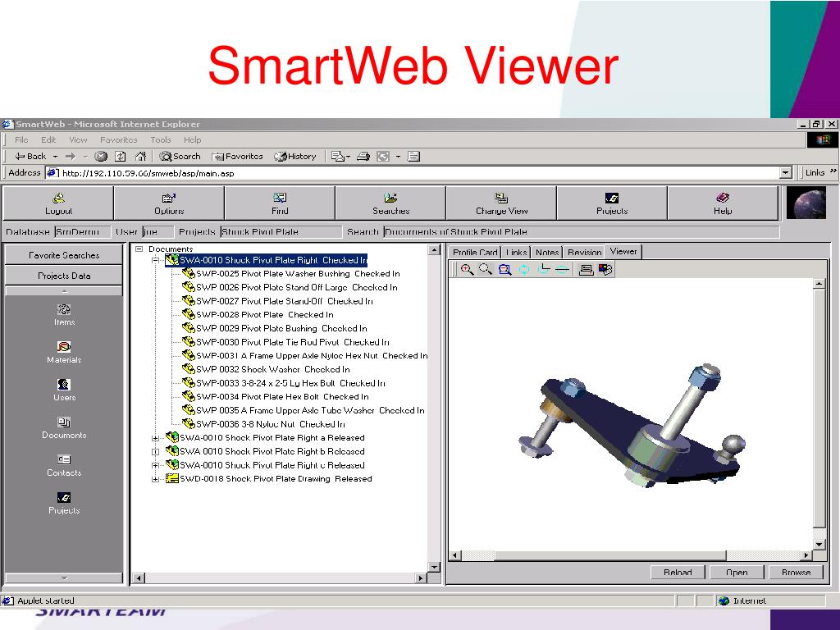
Task: Click the Browse button
Action: pos(796,572)
